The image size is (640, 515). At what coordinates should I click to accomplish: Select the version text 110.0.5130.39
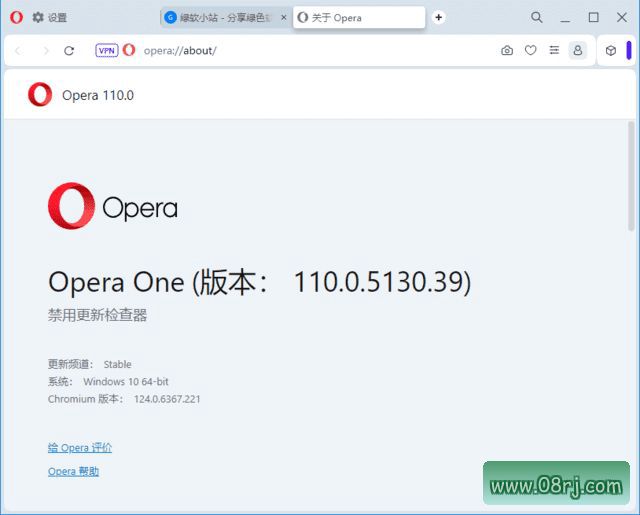click(x=378, y=282)
